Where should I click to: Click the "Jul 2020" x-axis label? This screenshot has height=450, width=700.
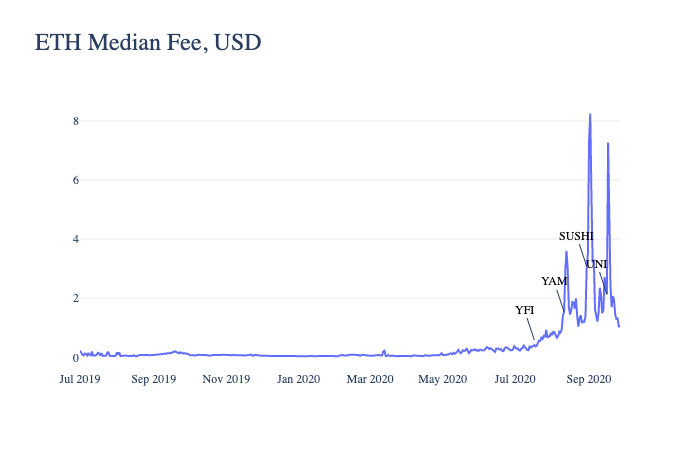(x=515, y=379)
